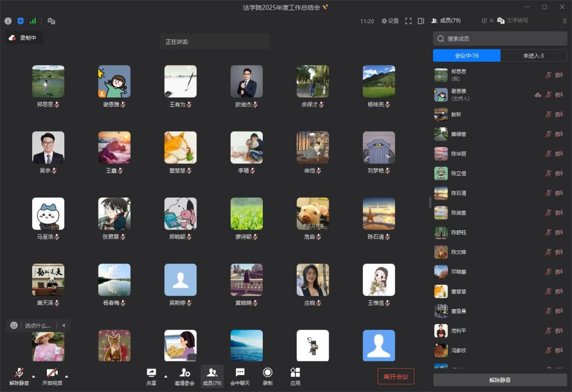Click the 录制 (Record) toolbar icon
This screenshot has width=572, height=392.
[267, 373]
